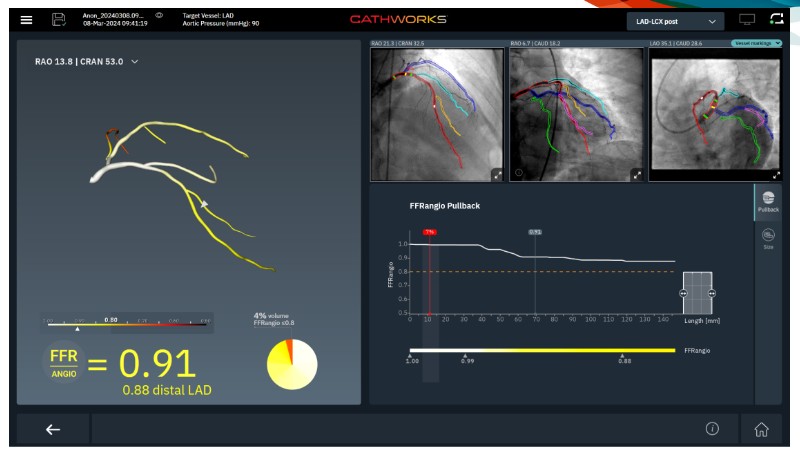Switch to the Pullback tab

point(768,203)
